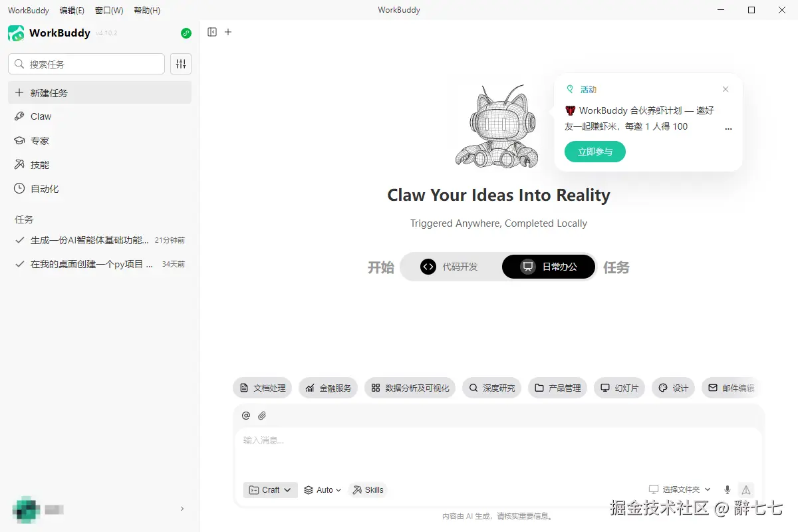Image resolution: width=798 pixels, height=532 pixels.
Task: Click the plus icon for new tab
Action: 228,32
